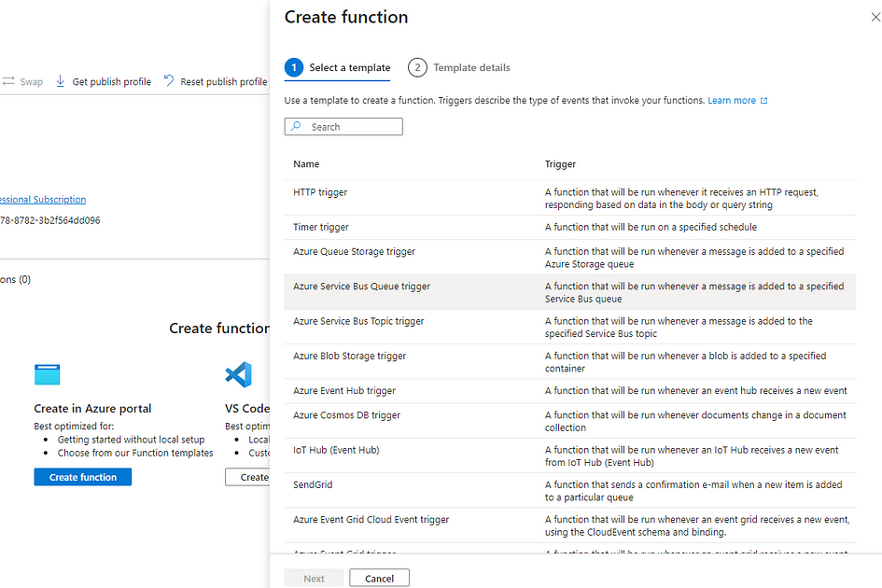The width and height of the screenshot is (882, 588).
Task: Select Azure Service Bus Topic trigger template
Action: click(570, 327)
